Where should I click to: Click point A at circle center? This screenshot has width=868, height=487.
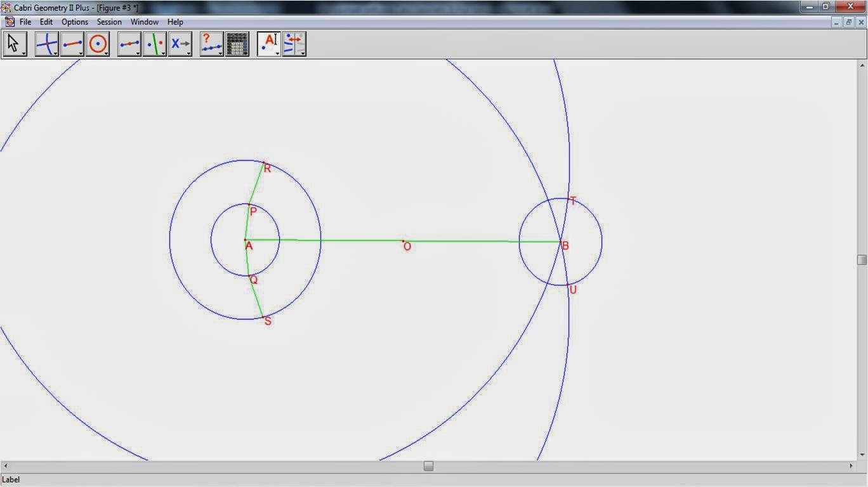[x=245, y=240]
